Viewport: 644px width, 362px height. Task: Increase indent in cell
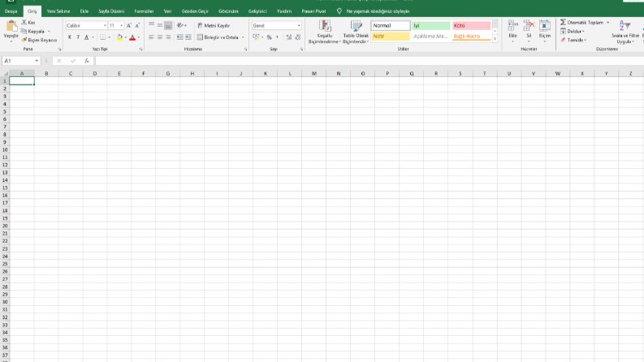pos(188,37)
